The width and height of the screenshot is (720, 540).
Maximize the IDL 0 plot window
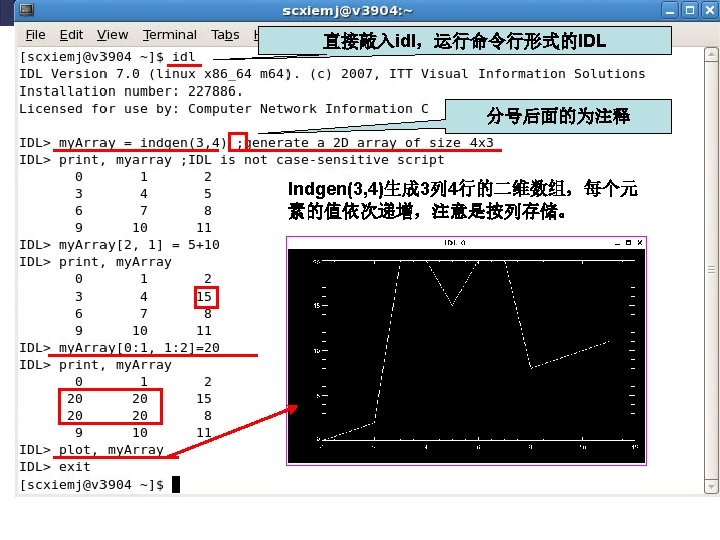click(x=628, y=242)
